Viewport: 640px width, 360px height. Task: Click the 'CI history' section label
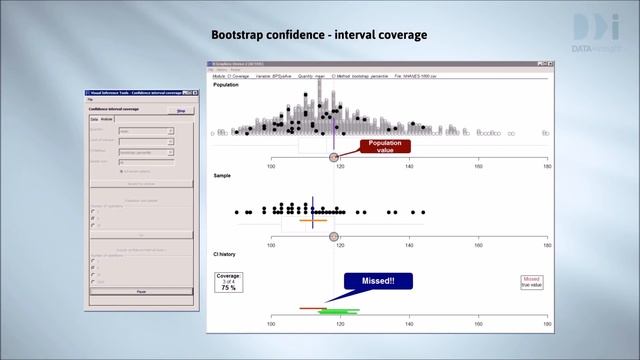(x=224, y=254)
